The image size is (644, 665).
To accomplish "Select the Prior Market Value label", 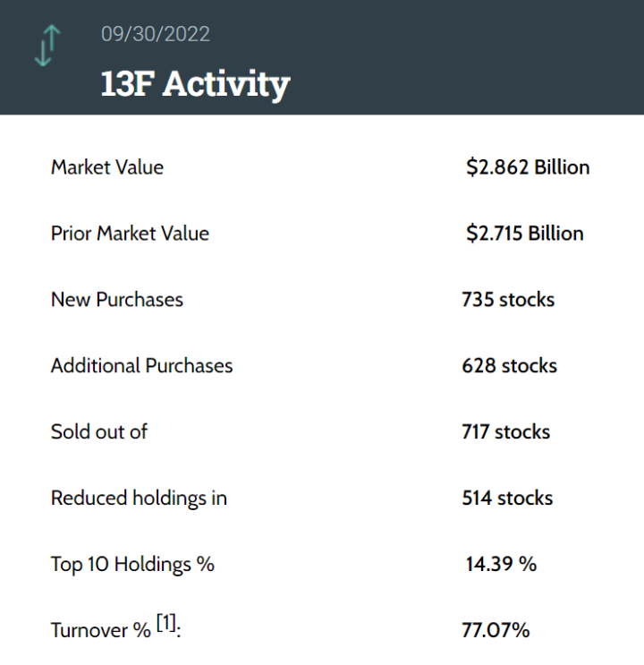I will pyautogui.click(x=130, y=234).
